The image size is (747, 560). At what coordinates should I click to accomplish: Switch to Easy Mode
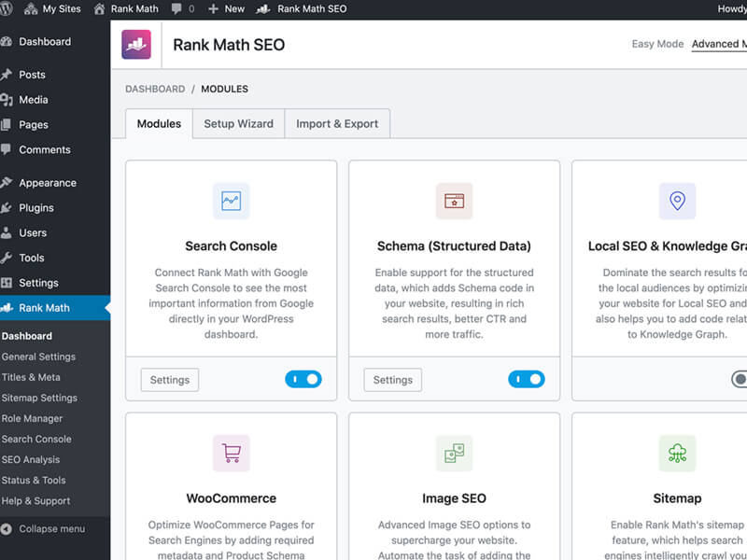click(x=657, y=44)
